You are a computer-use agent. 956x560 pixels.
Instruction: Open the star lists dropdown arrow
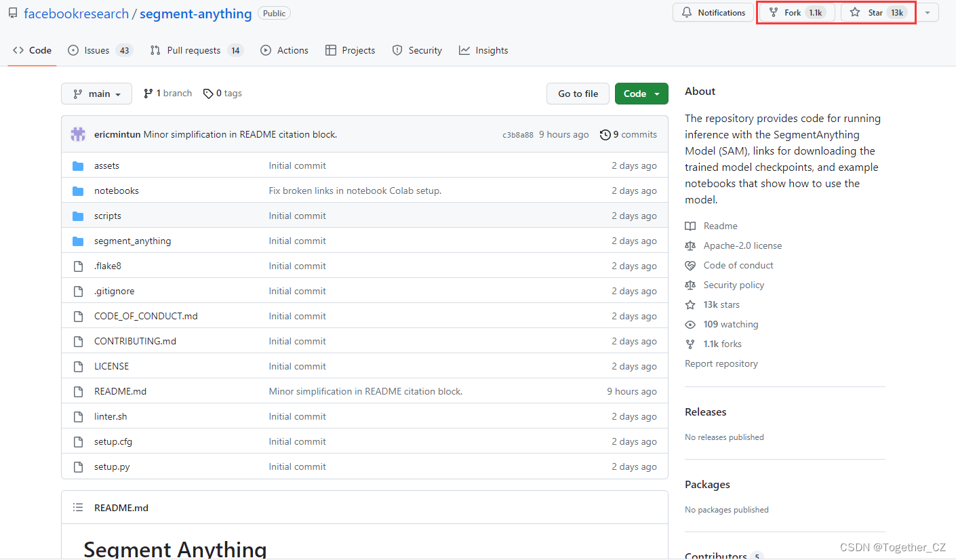pos(928,12)
